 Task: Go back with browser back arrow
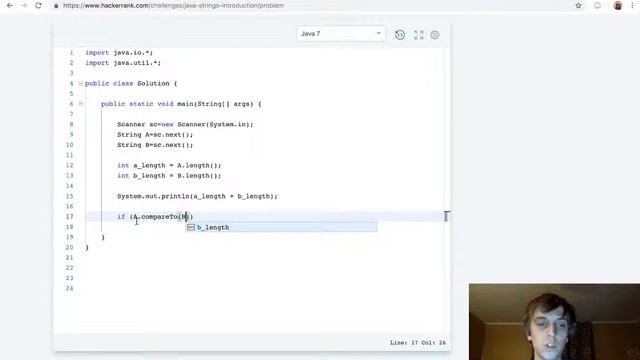click(9, 6)
